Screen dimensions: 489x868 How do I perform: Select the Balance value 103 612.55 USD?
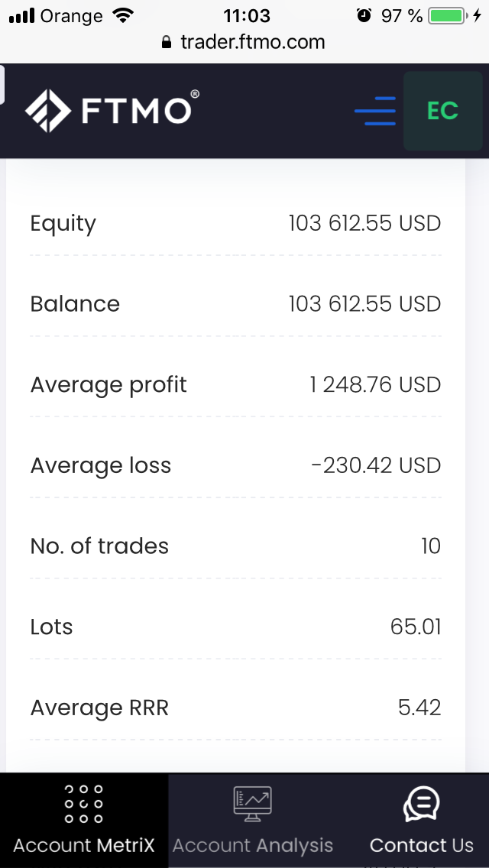tap(364, 304)
